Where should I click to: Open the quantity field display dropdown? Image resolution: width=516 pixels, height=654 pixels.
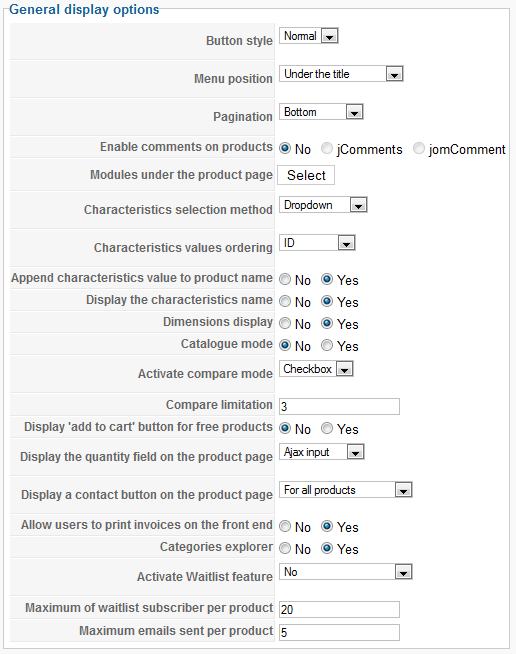pos(322,452)
